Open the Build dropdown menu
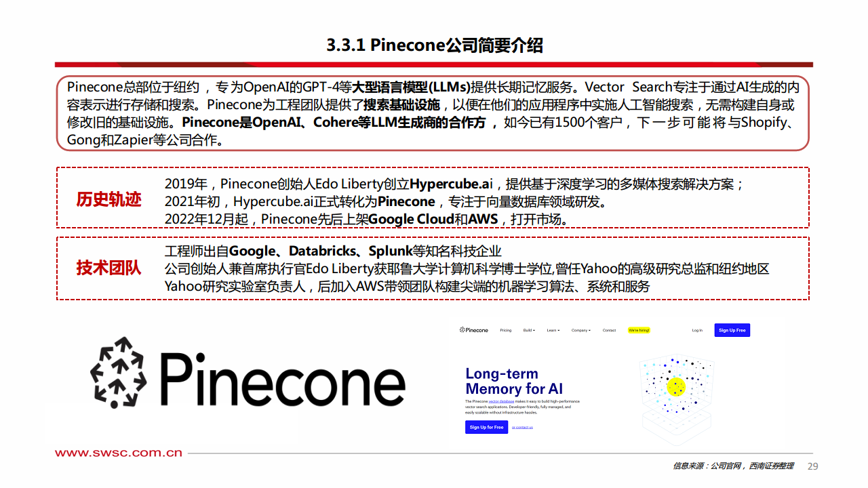 529,330
